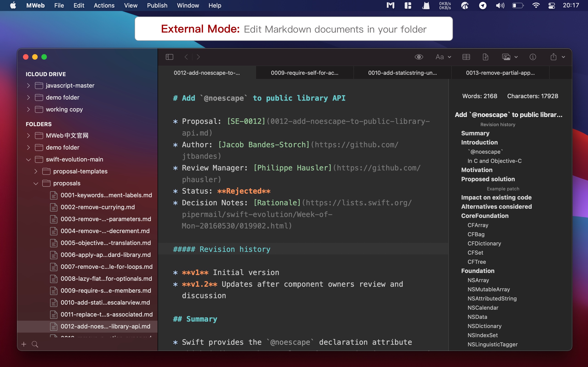The height and width of the screenshot is (367, 588).
Task: Open macOS Control Center in menu bar
Action: pos(551,5)
